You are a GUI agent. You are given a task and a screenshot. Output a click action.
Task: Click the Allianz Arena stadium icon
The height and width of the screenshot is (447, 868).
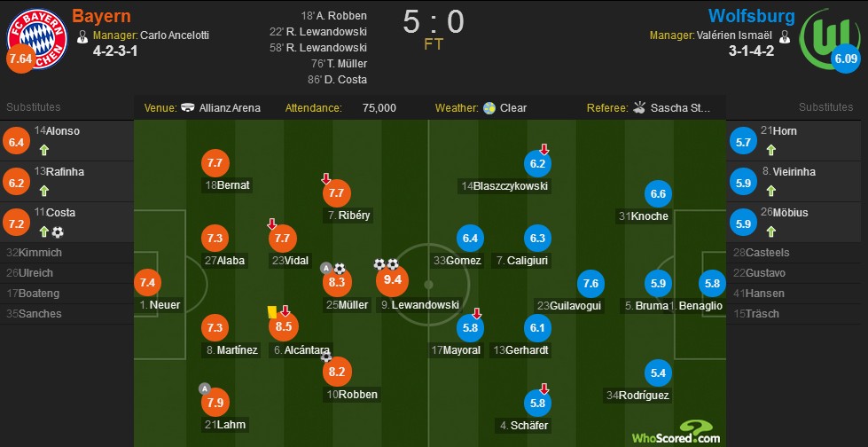coord(188,108)
